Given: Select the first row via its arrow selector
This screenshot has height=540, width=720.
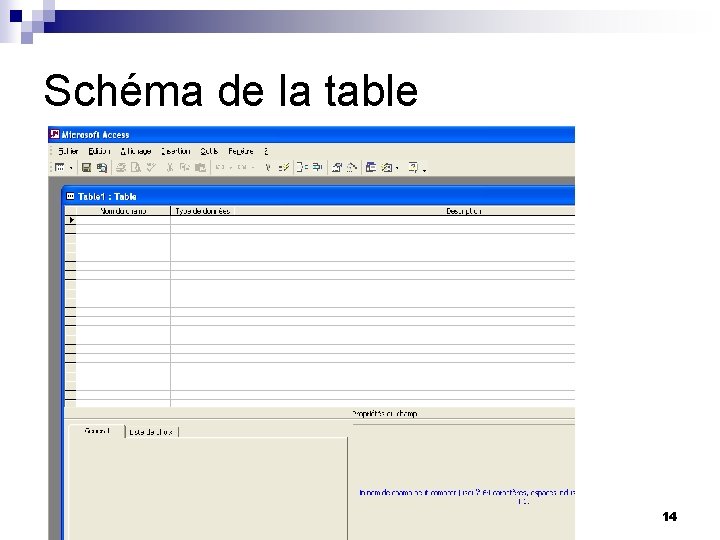Looking at the screenshot, I should click(71, 220).
